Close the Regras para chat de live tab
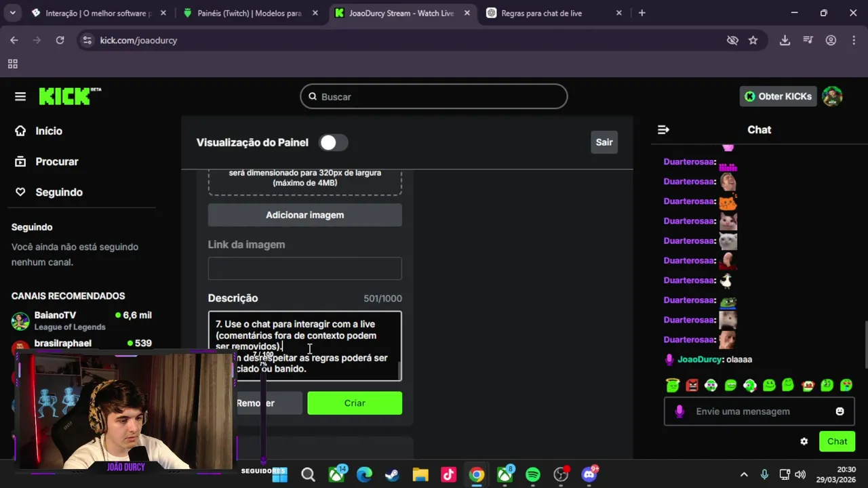The width and height of the screenshot is (868, 488). pyautogui.click(x=618, y=13)
